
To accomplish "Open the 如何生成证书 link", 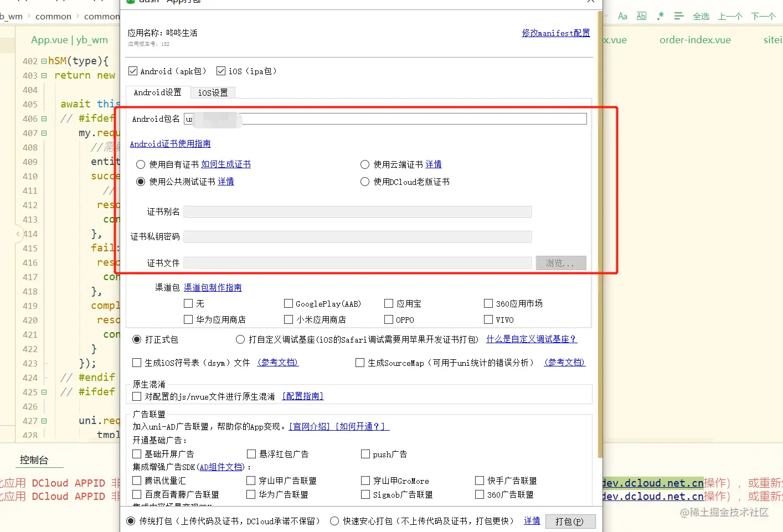I will click(226, 164).
